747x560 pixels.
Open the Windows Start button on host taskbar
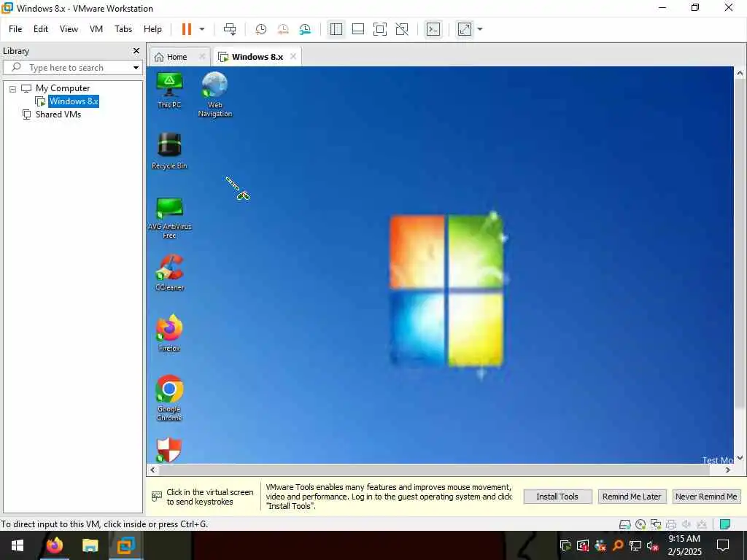18,545
